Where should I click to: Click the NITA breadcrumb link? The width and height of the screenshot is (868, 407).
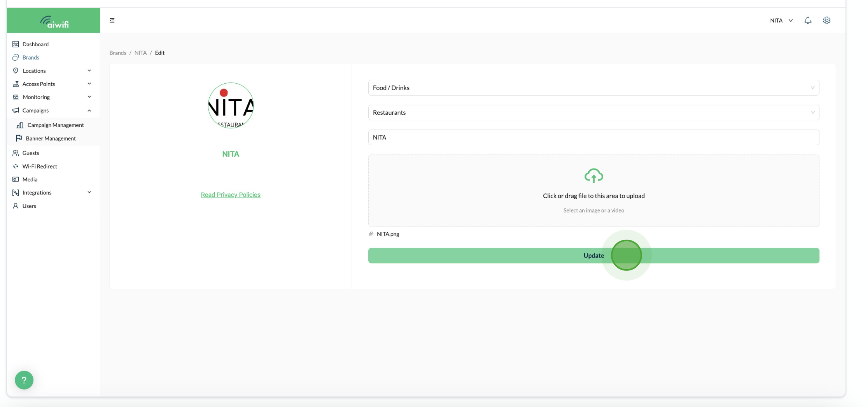[x=140, y=53]
